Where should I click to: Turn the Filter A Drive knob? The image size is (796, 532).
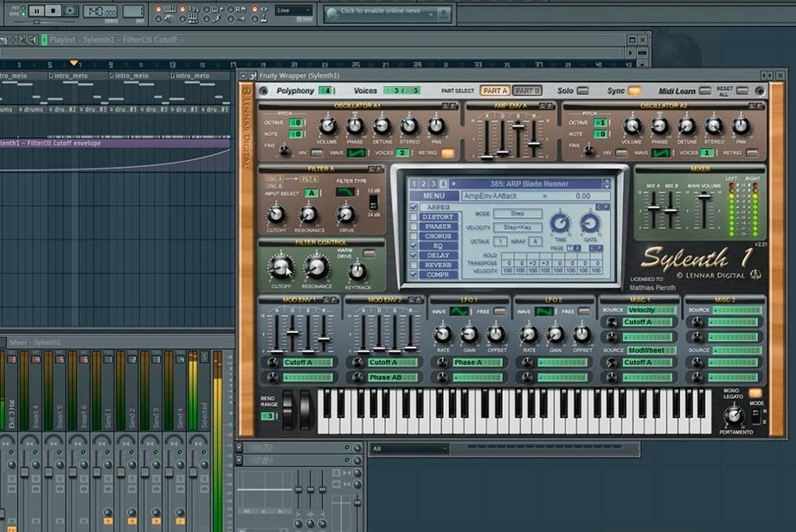point(346,215)
